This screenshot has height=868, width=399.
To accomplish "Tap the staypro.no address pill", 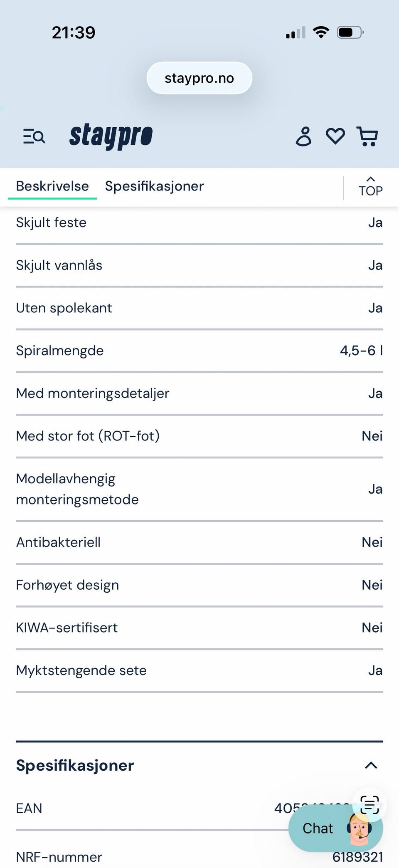I will [199, 78].
